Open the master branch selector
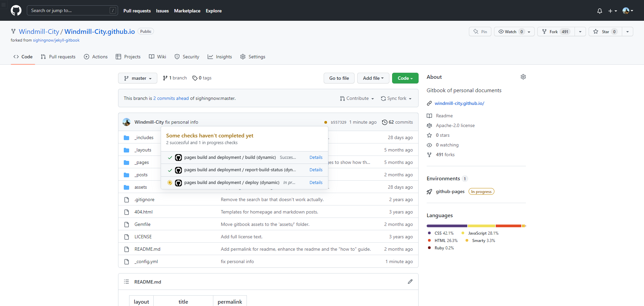 (x=138, y=78)
